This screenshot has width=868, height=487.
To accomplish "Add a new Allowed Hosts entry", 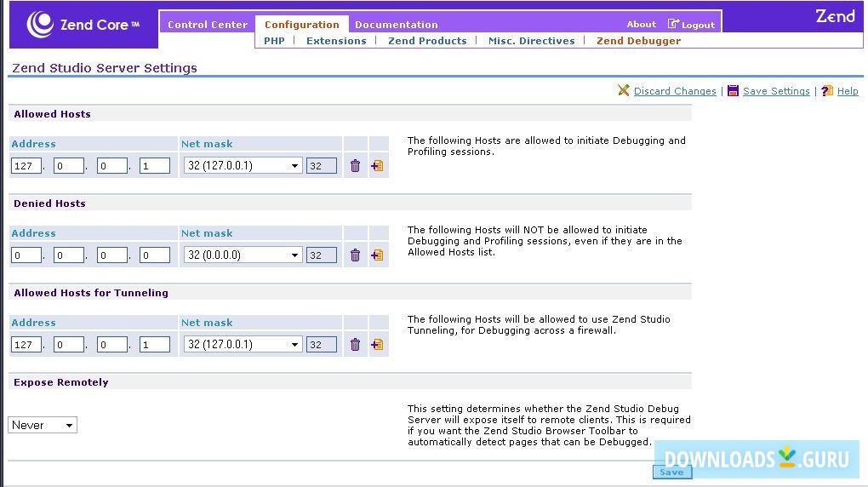I will pyautogui.click(x=377, y=166).
